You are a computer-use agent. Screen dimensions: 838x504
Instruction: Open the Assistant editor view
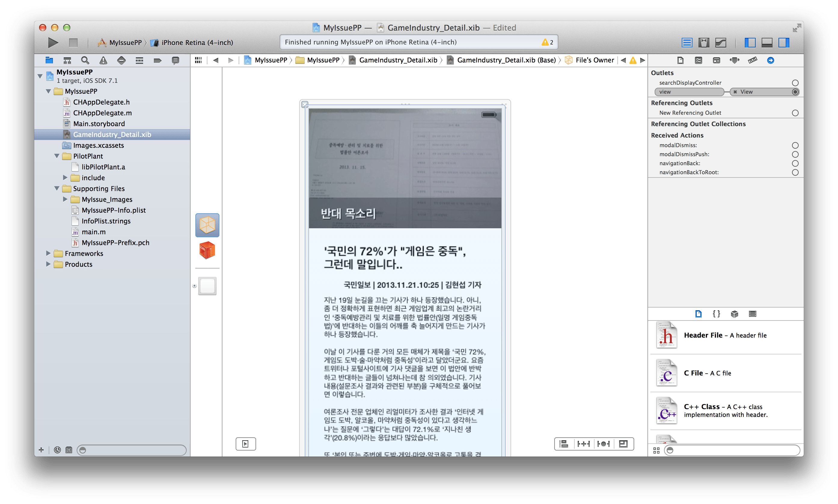click(x=703, y=43)
